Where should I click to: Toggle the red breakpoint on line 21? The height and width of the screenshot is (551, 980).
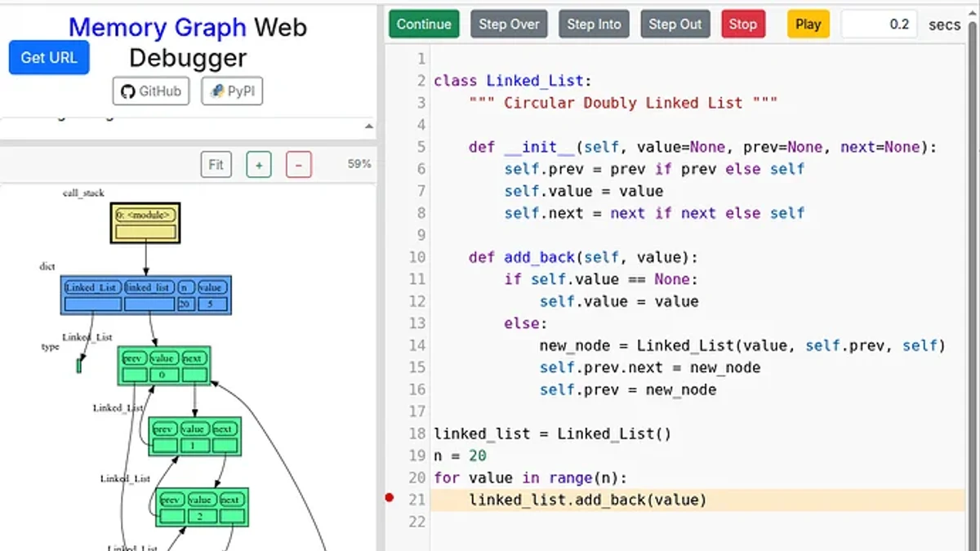pyautogui.click(x=390, y=497)
